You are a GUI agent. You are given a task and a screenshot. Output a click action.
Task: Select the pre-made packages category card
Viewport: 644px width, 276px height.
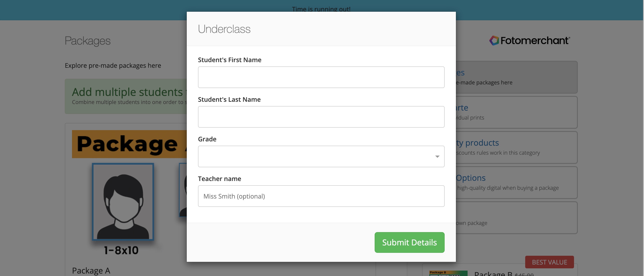click(x=516, y=77)
